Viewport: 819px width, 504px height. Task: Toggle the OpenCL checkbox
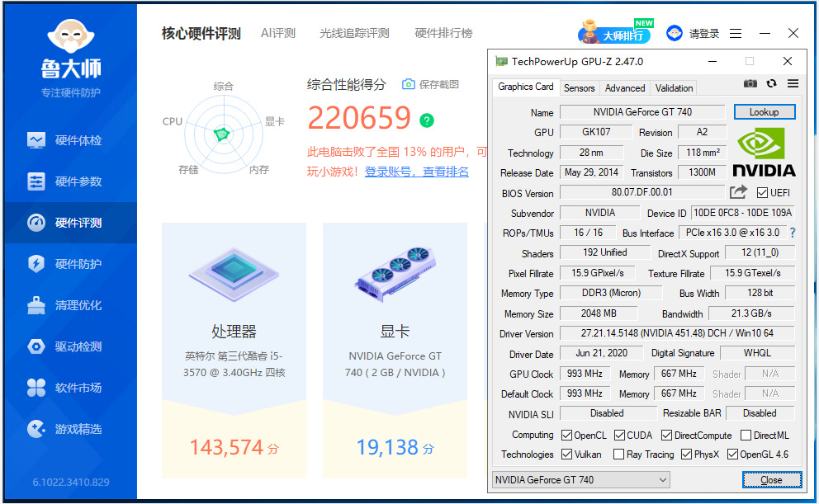pyautogui.click(x=566, y=436)
